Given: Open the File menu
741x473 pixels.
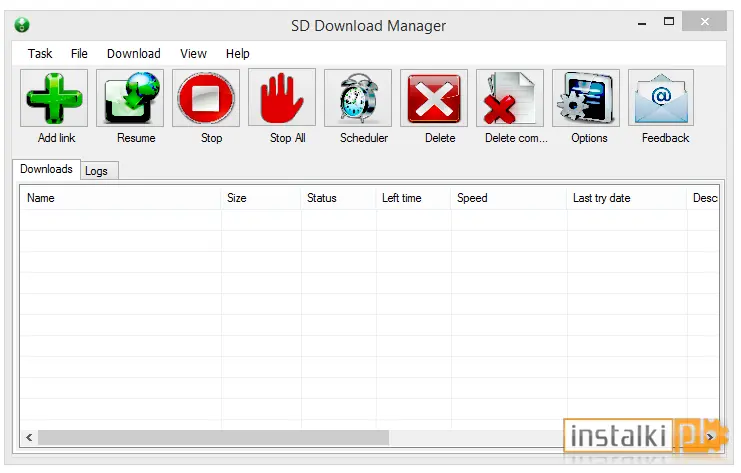Looking at the screenshot, I should click(79, 54).
